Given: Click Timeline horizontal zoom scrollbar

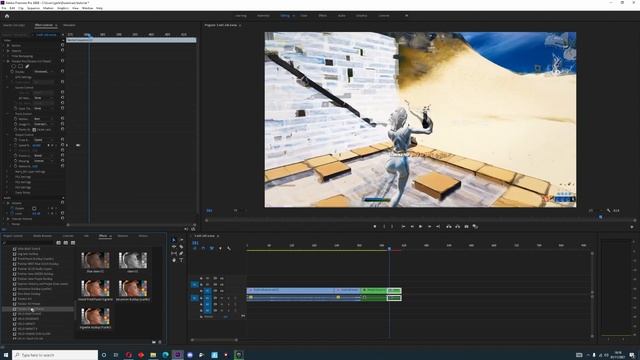Looking at the screenshot, I should click(214, 340).
